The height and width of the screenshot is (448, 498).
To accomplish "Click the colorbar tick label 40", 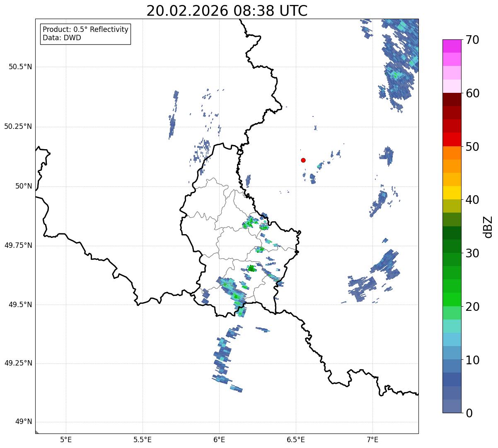I will click(x=472, y=200).
